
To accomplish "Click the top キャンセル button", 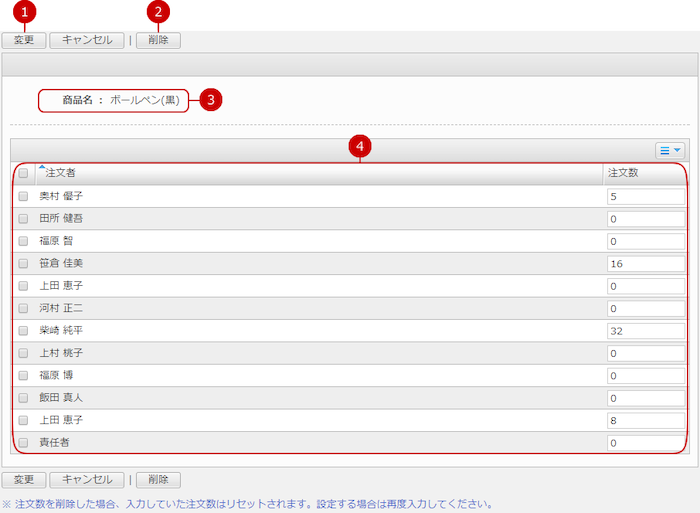I will click(x=87, y=41).
